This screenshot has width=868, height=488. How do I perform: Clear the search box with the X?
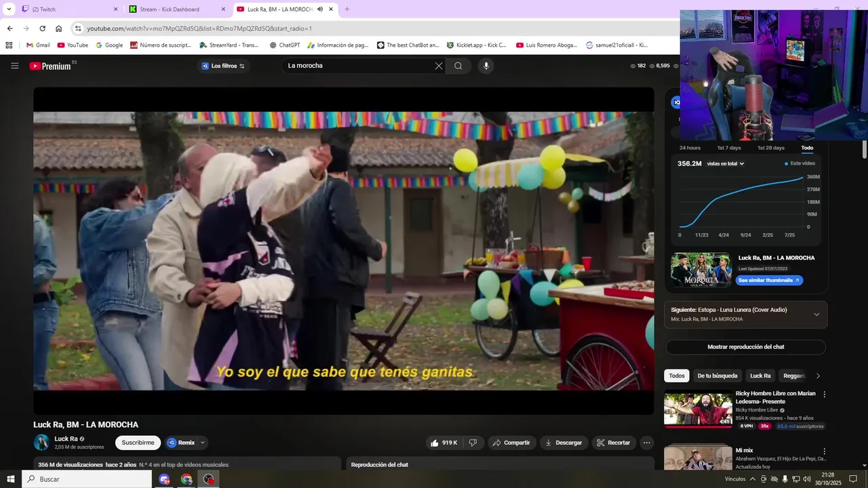(x=439, y=66)
